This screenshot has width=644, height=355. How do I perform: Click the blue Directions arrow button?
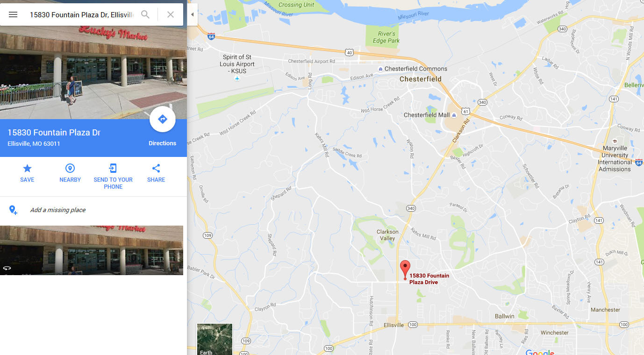(162, 119)
